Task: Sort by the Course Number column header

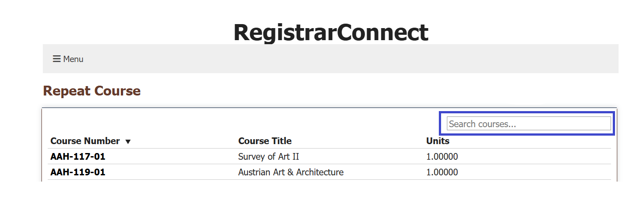Action: [x=85, y=141]
